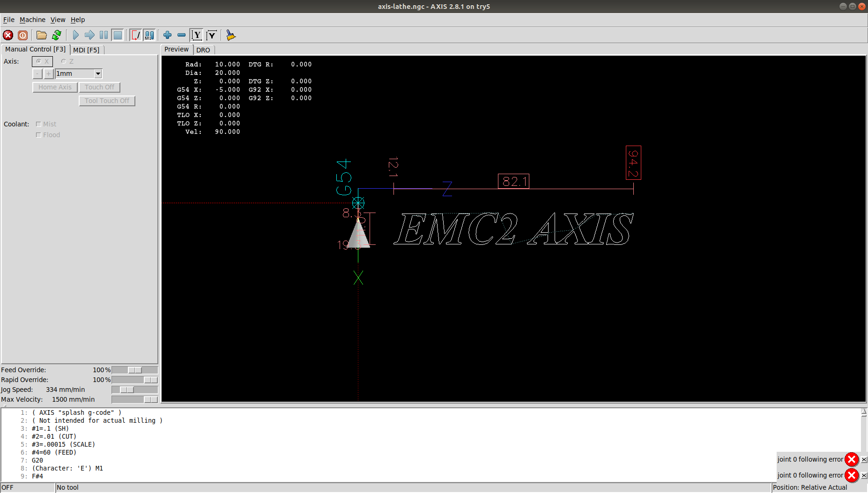The height and width of the screenshot is (493, 868).
Task: Clear live plot with broom icon
Action: [230, 35]
